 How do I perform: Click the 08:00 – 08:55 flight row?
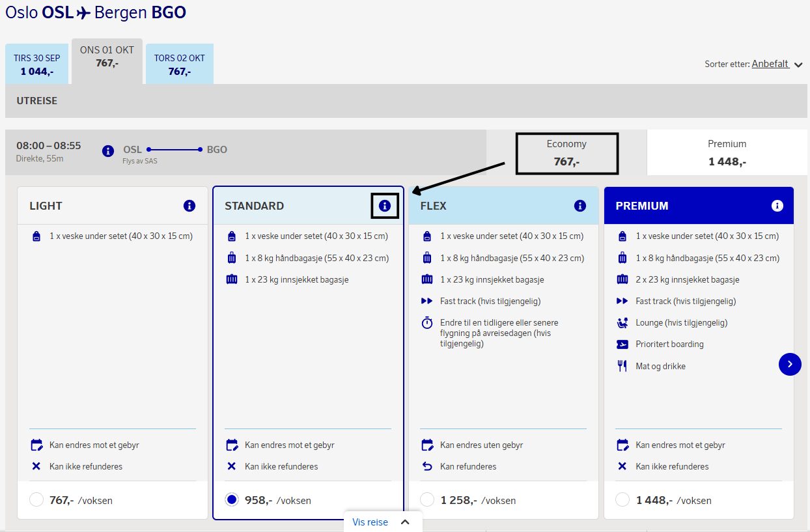(x=245, y=152)
